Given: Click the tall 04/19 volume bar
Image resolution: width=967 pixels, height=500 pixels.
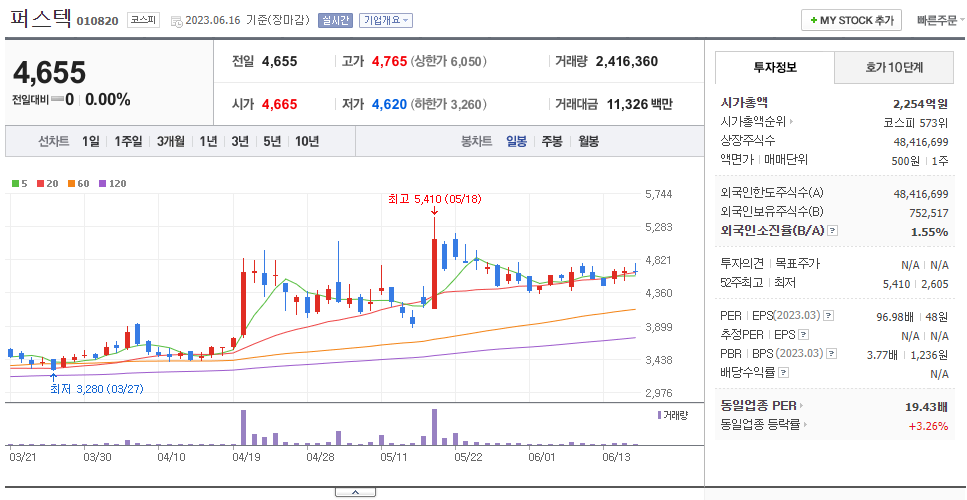Looking at the screenshot, I should (244, 427).
